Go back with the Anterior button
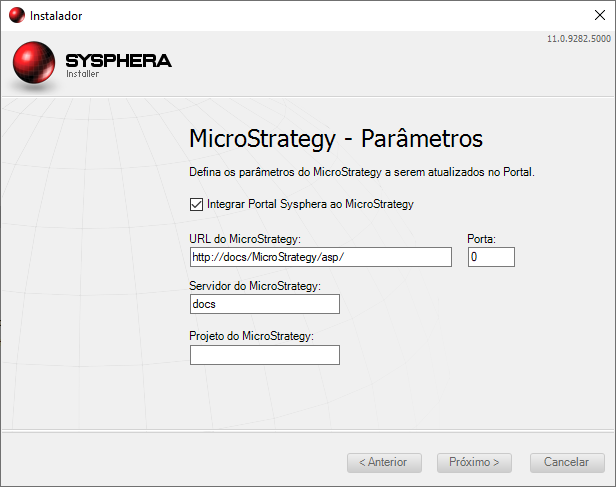Screen dimensions: 616x487 [x=384, y=463]
